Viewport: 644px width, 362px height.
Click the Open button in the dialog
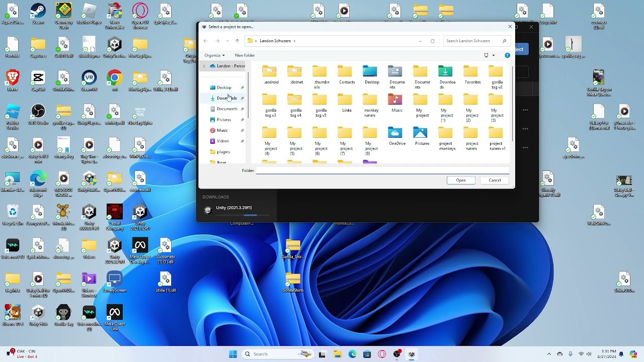pos(461,180)
